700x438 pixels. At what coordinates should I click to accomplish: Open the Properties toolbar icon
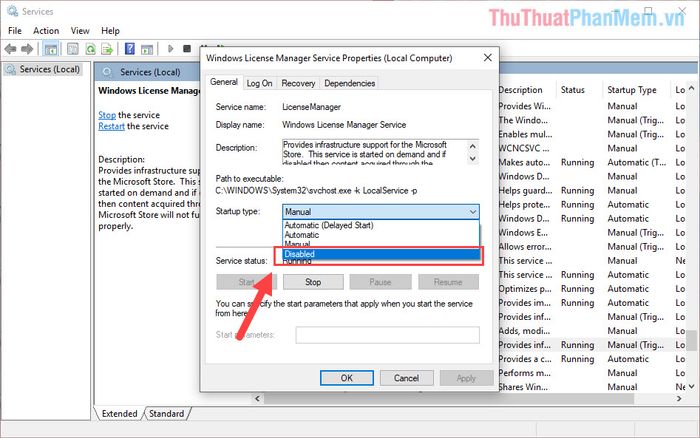coord(72,49)
